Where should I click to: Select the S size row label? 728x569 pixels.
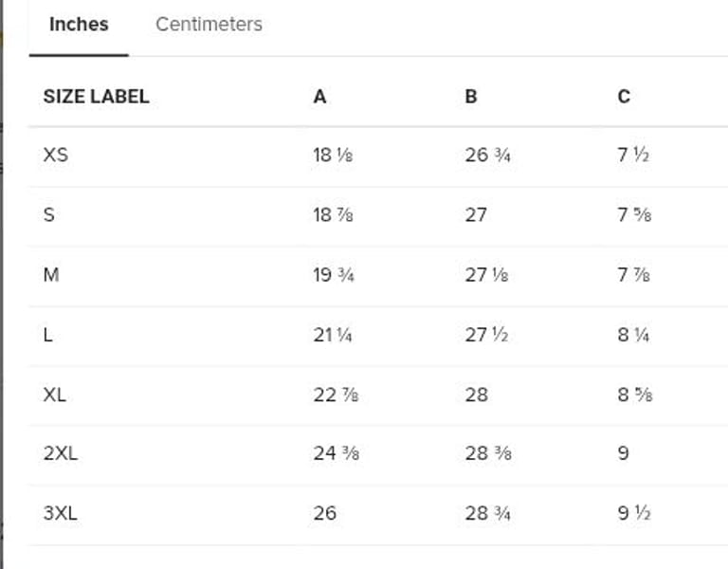click(49, 215)
